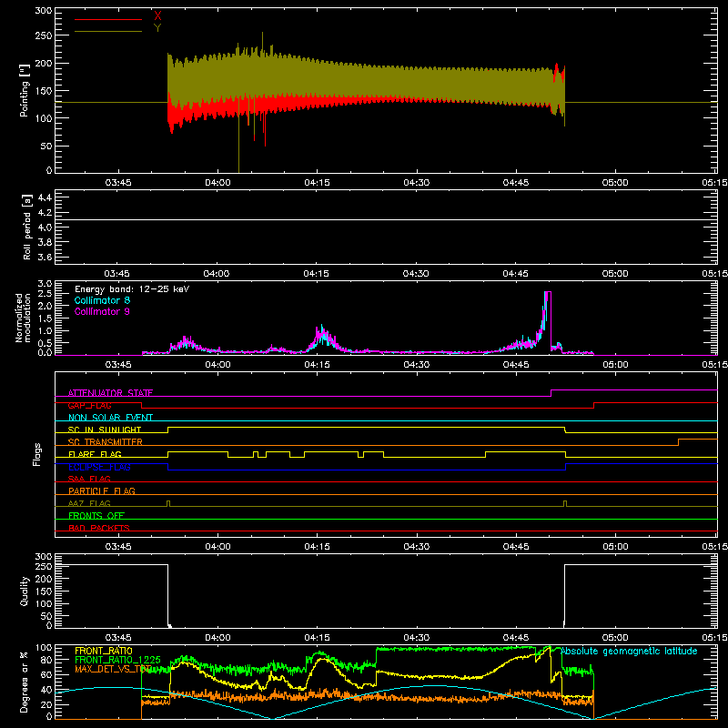
Task: Click the red X legend line
Action: 108,19
